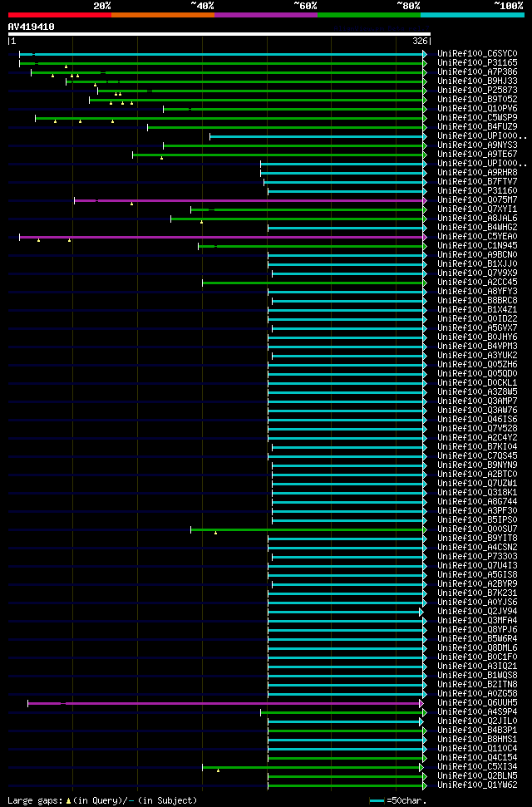Open hit UniRef100_P25873
Viewport: 532px width, 807px height.
(477, 90)
